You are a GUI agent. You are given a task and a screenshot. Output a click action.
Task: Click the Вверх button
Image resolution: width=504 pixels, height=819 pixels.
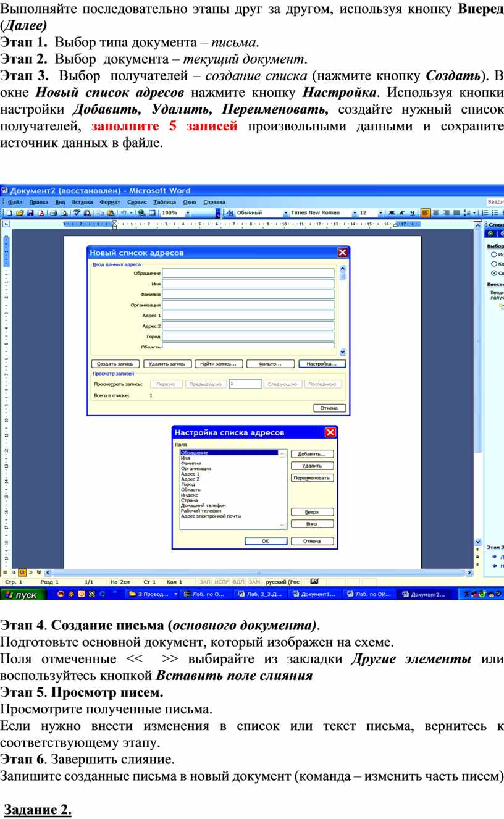312,512
